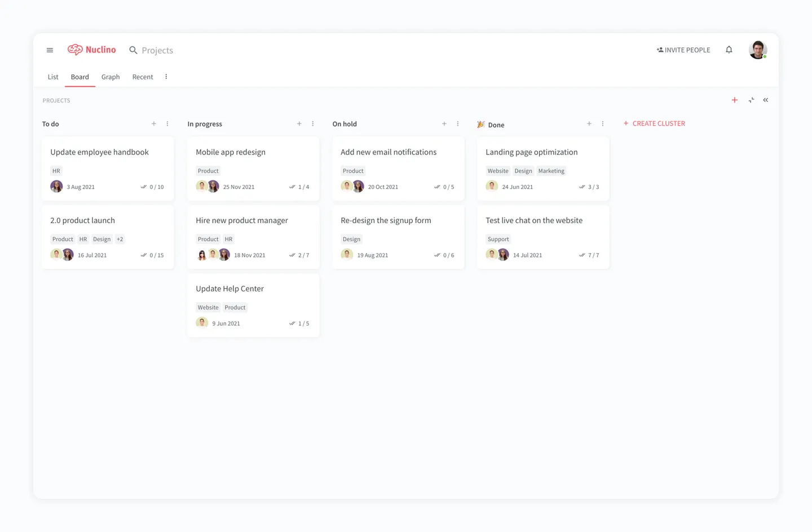Open On hold column options menu
Viewport: 812px width, 532px height.
click(458, 123)
